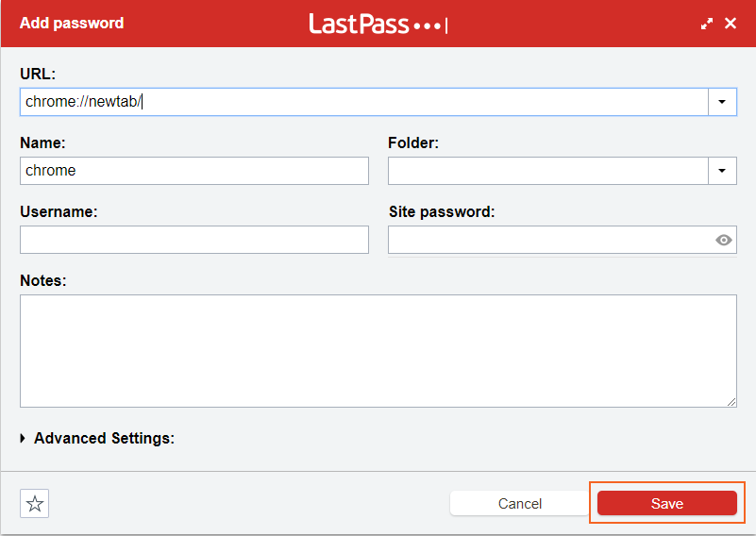756x536 pixels.
Task: Click the Username label
Action: (x=59, y=212)
